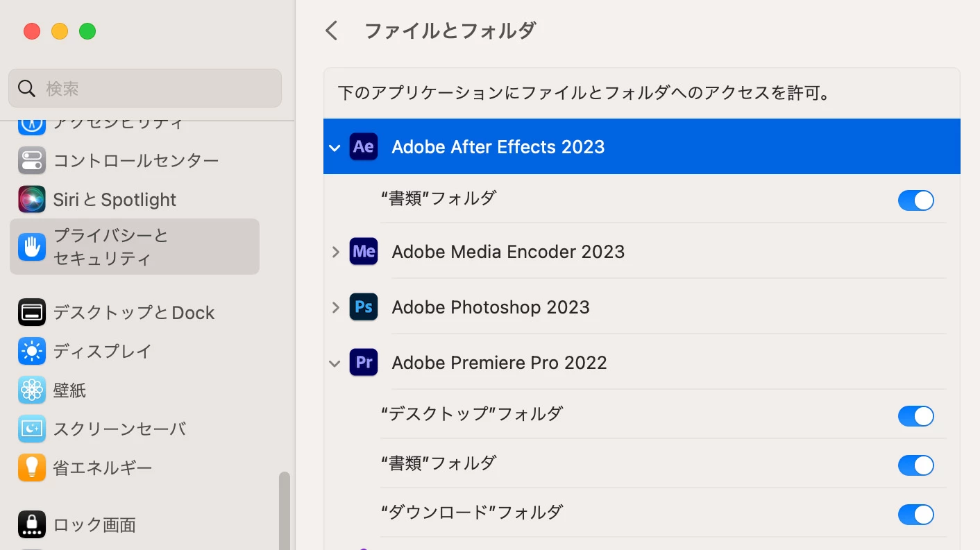The image size is (980, 550).
Task: Click the Adobe After Effects 2023 app icon
Action: point(364,146)
